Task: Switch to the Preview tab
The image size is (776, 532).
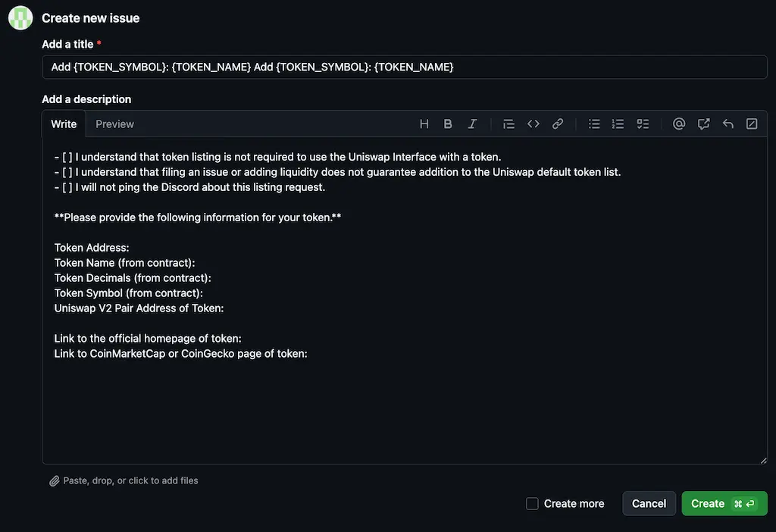Action: [115, 124]
